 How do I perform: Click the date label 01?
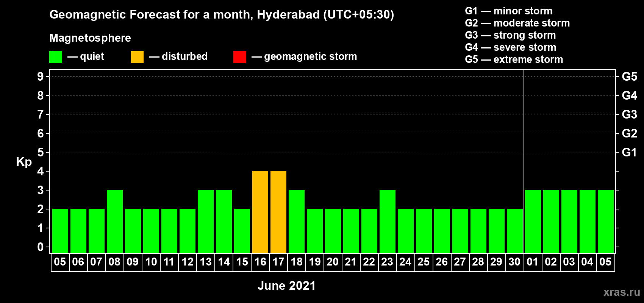point(533,262)
